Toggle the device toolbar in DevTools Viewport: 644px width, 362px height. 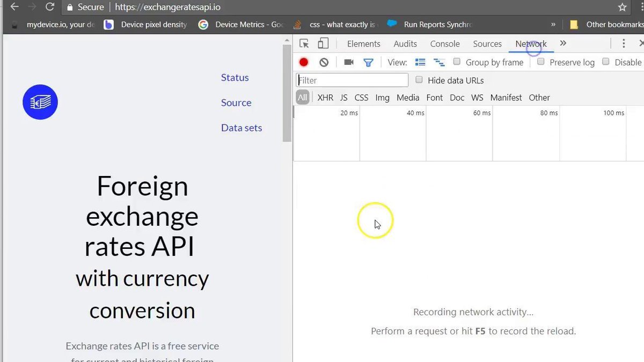(323, 43)
